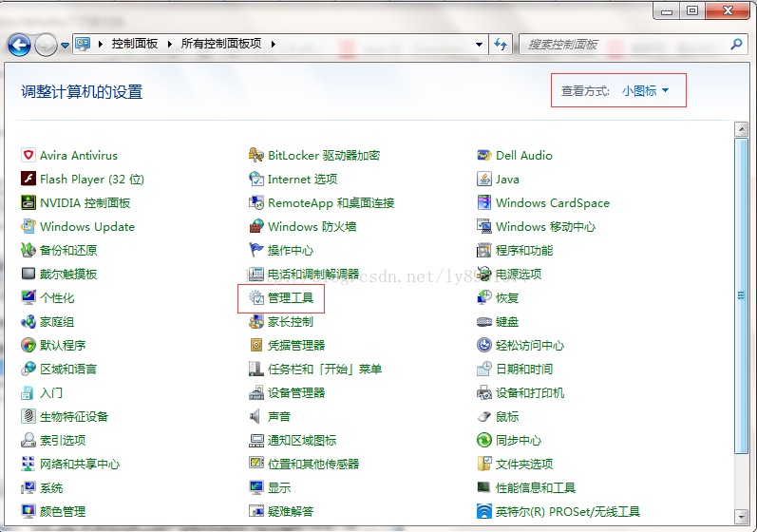Click the 管理工具 gear icon

point(256,298)
